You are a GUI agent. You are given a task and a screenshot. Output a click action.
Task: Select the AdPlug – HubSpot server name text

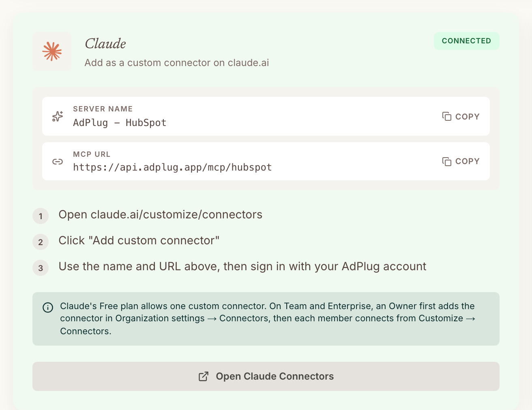click(120, 123)
